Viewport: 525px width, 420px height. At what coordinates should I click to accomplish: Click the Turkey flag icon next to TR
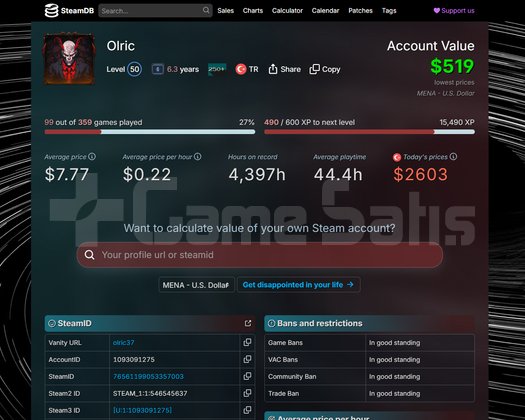tap(240, 69)
